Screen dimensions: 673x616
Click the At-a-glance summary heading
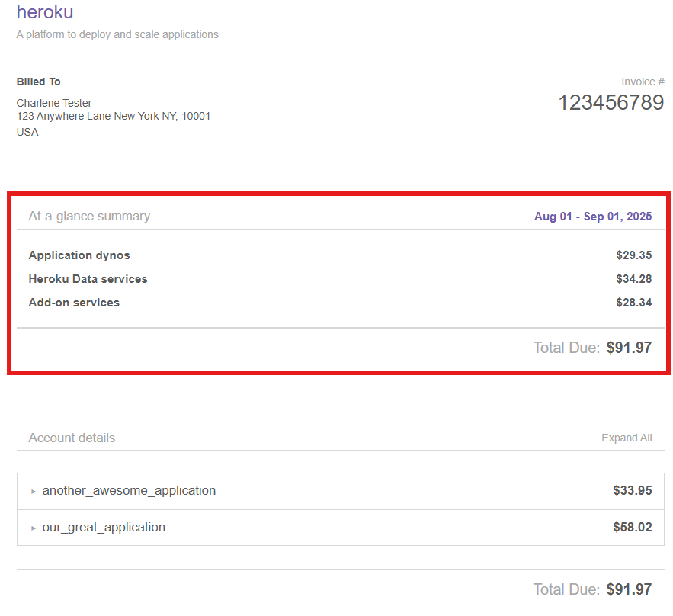(89, 217)
